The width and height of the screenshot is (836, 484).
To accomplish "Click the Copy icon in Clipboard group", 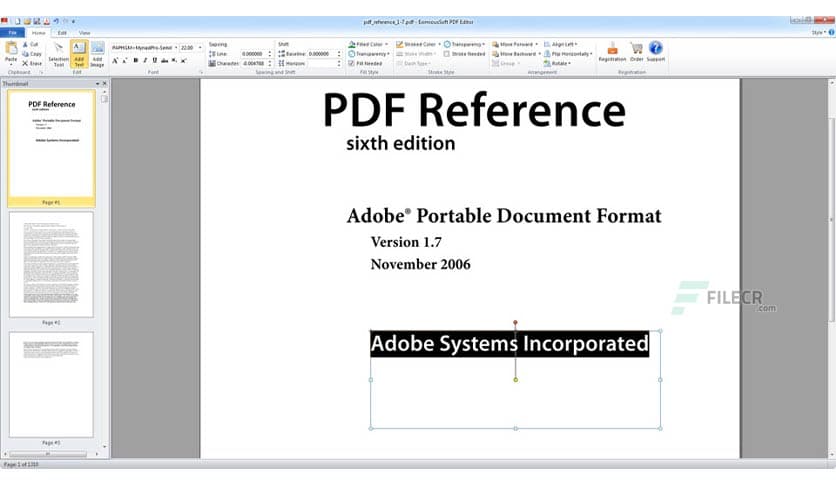I will pos(25,54).
